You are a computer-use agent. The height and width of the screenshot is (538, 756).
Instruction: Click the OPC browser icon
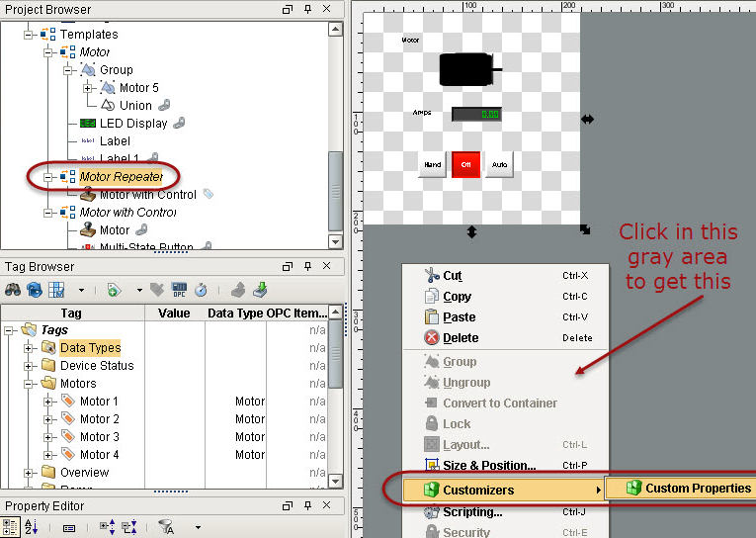180,290
